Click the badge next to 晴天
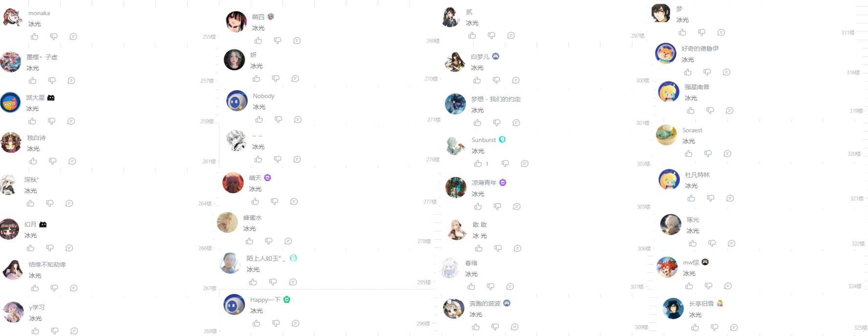The height and width of the screenshot is (336, 868). (x=268, y=178)
